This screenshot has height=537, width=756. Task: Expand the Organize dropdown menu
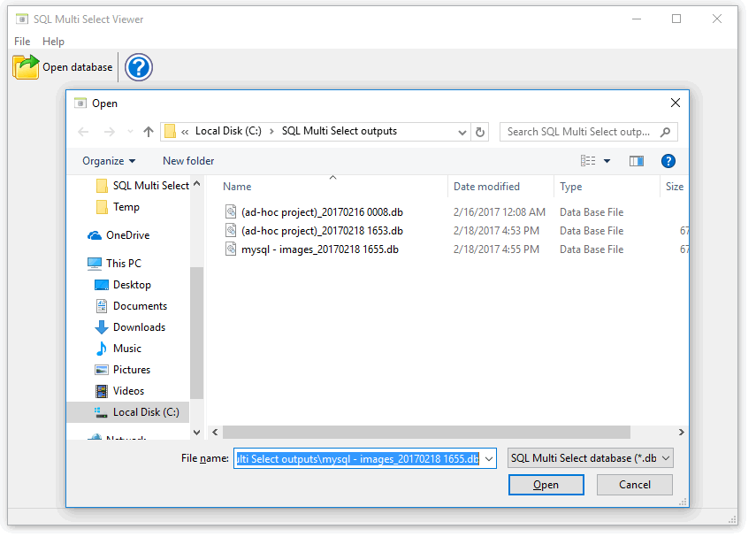click(x=109, y=161)
